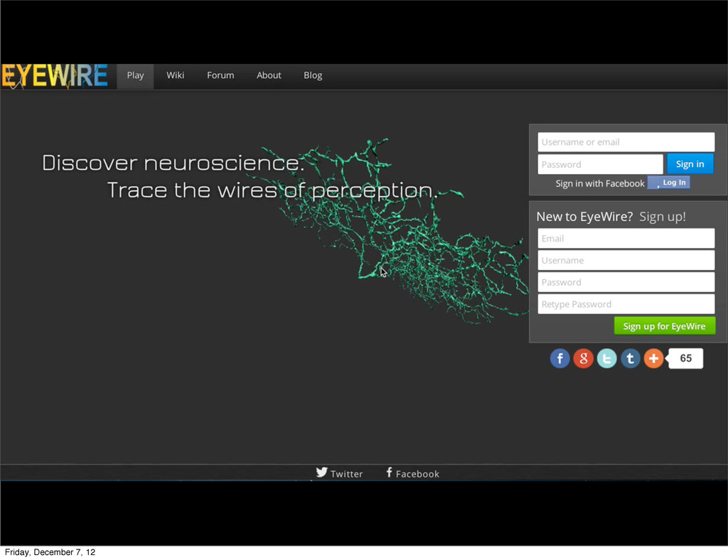728x560 pixels.
Task: Open more sharing options orange plus icon
Action: click(x=653, y=359)
